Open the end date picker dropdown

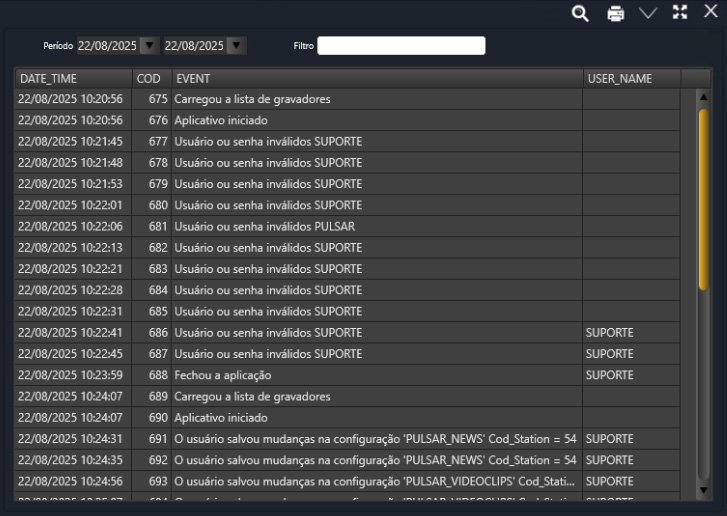click(236, 45)
